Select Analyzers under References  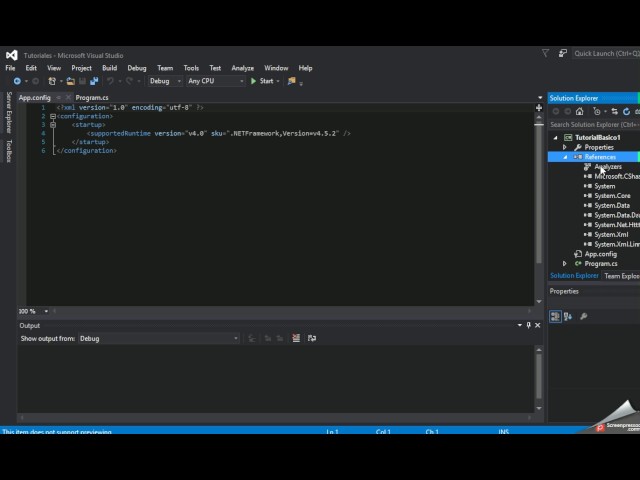click(608, 167)
